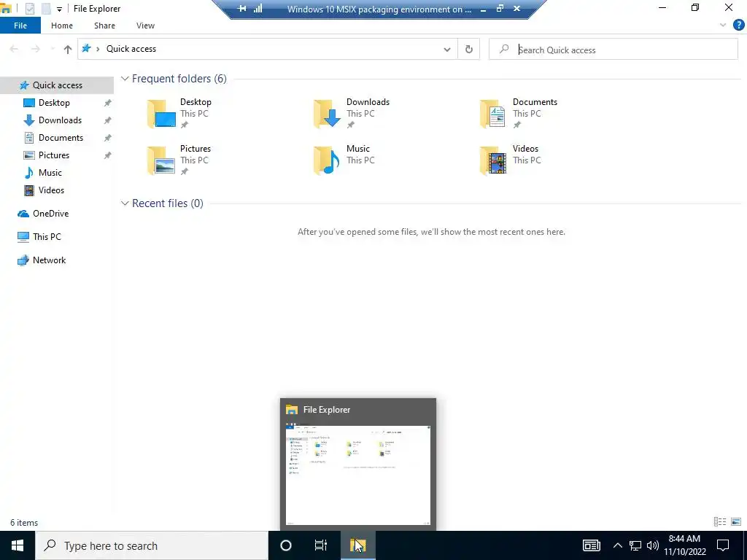Click the Quick access address bar text

coord(131,49)
